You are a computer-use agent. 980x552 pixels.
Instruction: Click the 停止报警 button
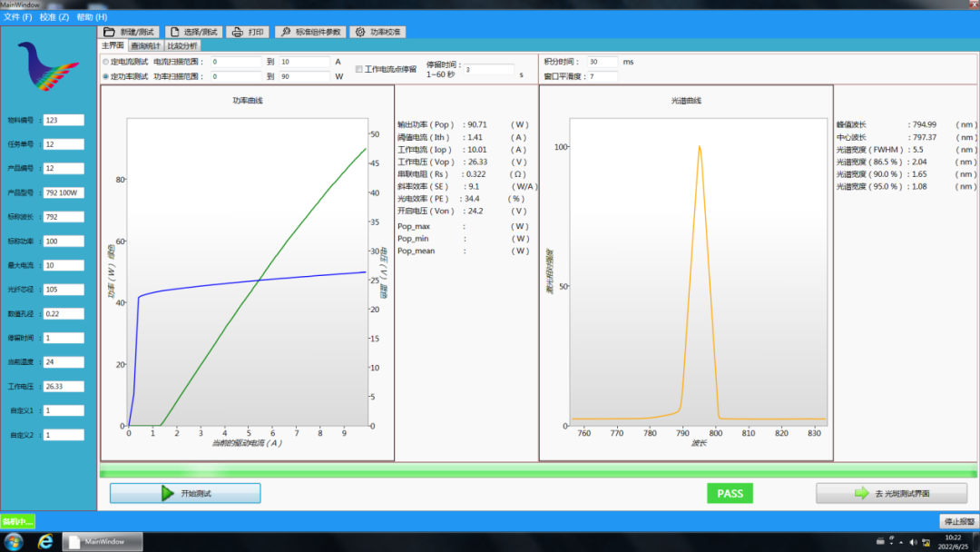click(957, 521)
